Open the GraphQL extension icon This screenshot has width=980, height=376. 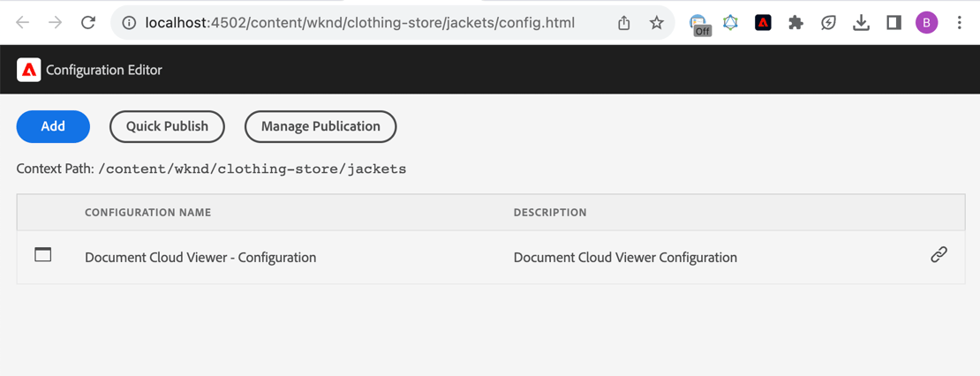(730, 23)
